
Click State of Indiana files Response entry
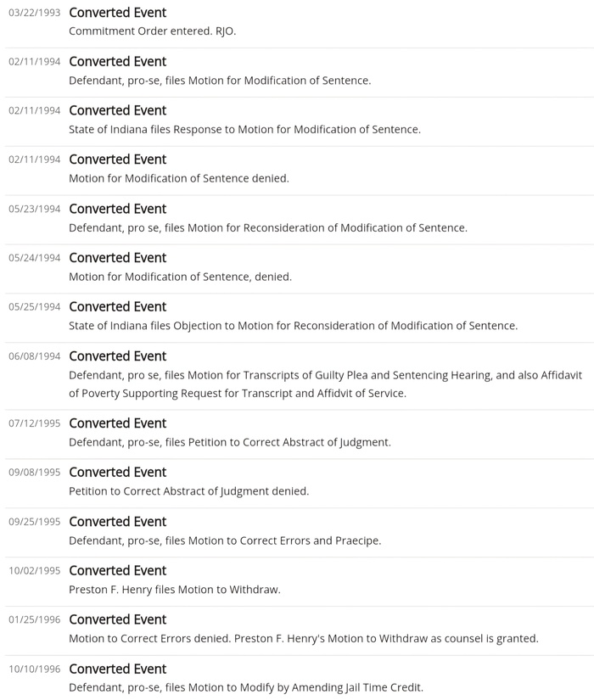click(x=244, y=130)
